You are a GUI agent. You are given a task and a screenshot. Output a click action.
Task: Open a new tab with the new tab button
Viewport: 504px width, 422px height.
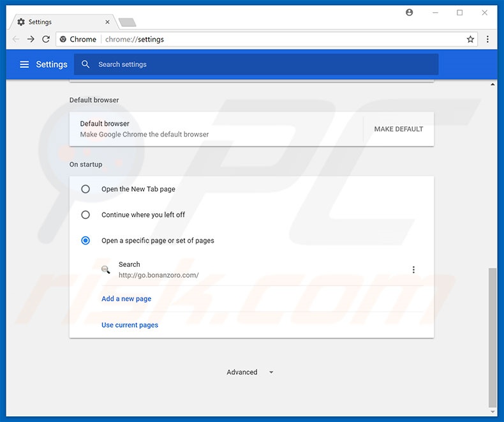tap(128, 22)
